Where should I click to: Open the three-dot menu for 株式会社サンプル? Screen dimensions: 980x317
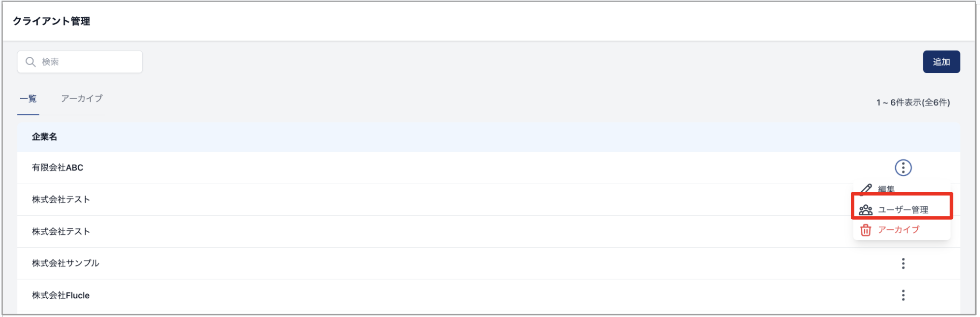(x=903, y=264)
